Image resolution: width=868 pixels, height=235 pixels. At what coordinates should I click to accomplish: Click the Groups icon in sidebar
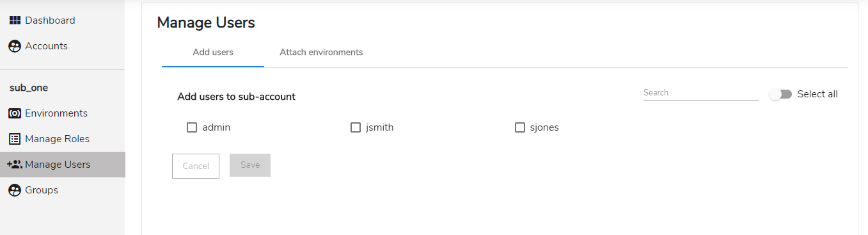[15, 190]
